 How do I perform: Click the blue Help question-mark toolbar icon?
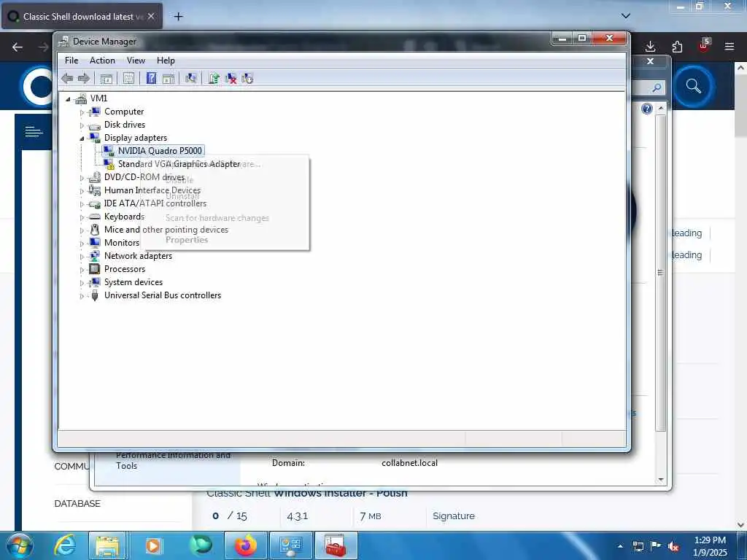pyautogui.click(x=151, y=79)
